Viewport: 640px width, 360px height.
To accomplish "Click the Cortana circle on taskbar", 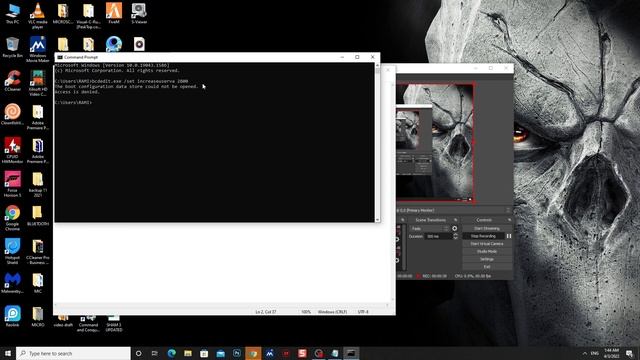I will pos(138,353).
